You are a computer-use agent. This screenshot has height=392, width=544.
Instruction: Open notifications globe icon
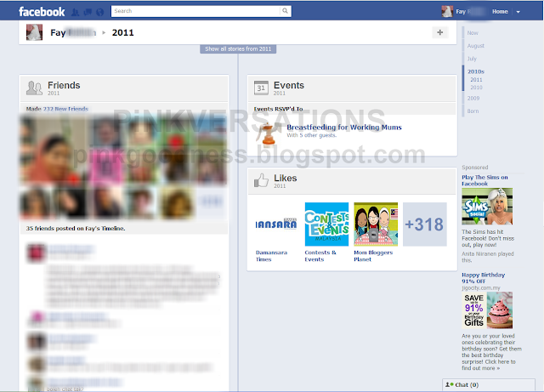pos(100,12)
